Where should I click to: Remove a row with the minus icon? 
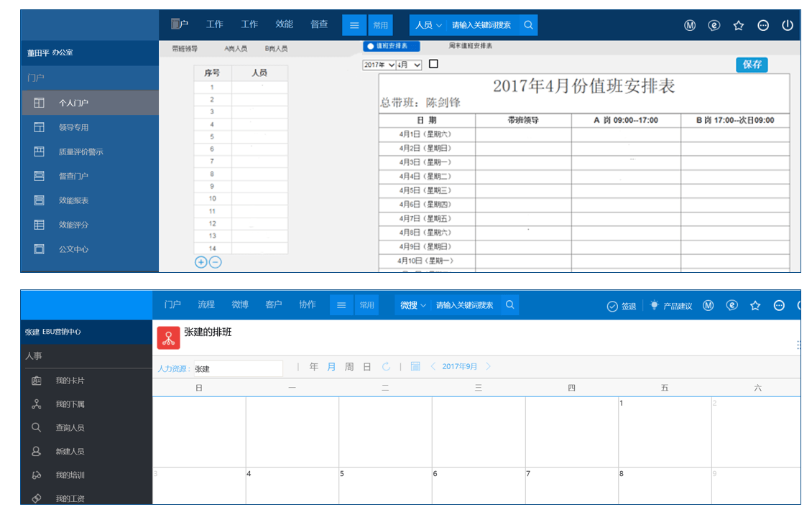pyautogui.click(x=215, y=262)
